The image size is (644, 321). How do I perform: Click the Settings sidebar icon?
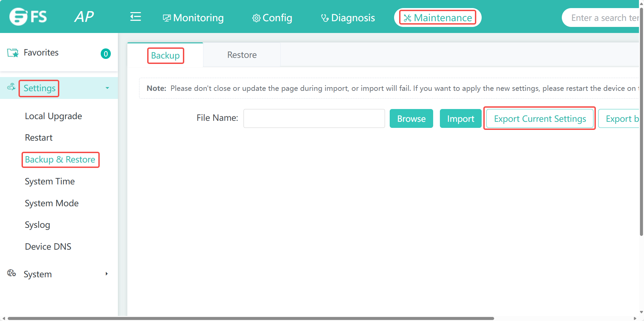pyautogui.click(x=11, y=87)
